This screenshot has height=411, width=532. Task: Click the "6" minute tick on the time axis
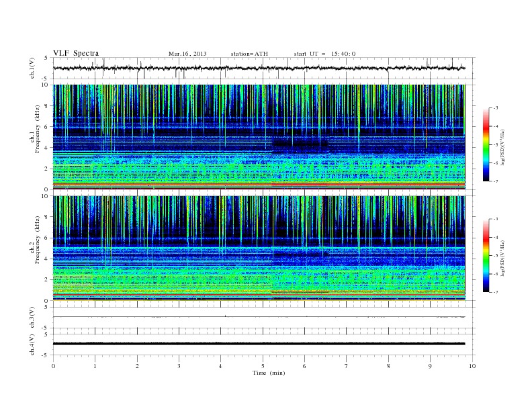pos(305,366)
